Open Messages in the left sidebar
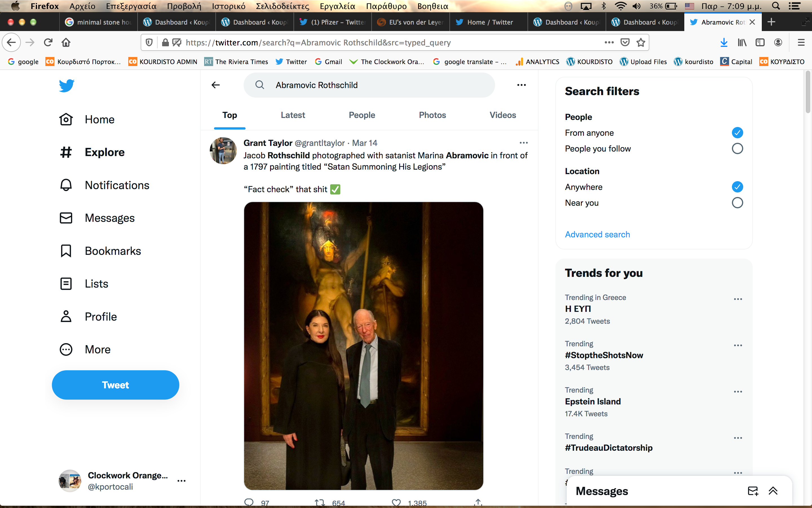812x508 pixels. [x=97, y=218]
